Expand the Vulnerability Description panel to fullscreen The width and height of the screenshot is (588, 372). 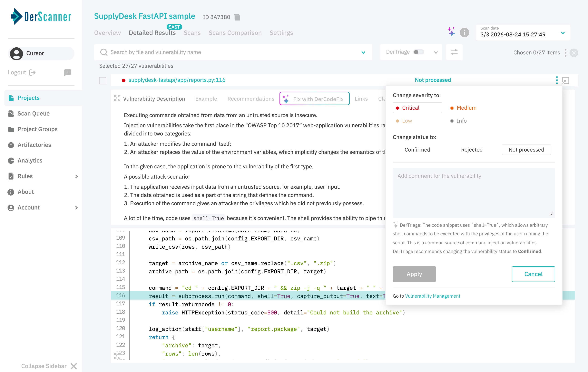pos(117,98)
